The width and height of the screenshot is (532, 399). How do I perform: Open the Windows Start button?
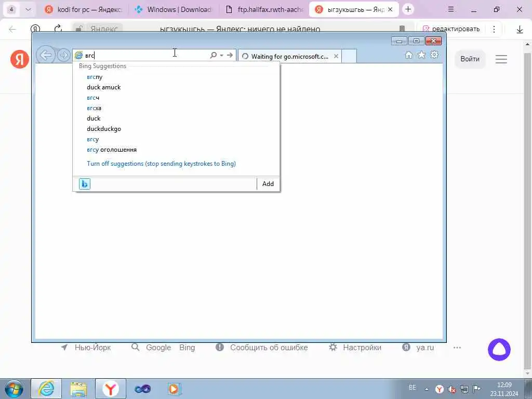(x=14, y=389)
